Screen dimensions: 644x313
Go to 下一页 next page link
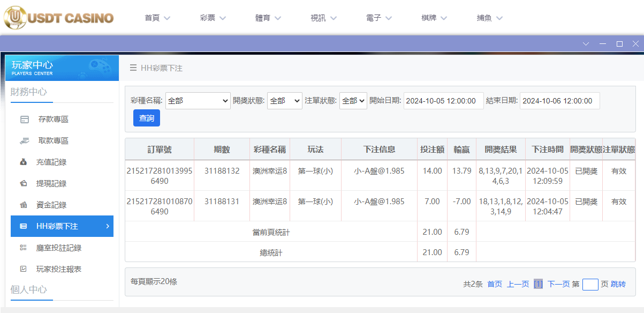click(558, 285)
